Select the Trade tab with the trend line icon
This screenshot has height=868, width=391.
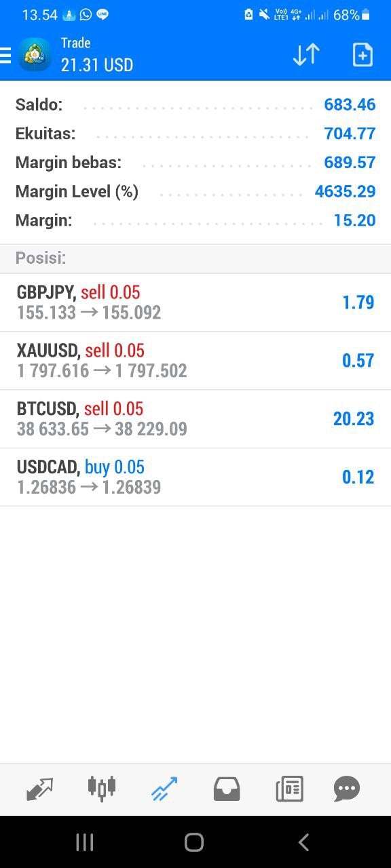[x=164, y=789]
